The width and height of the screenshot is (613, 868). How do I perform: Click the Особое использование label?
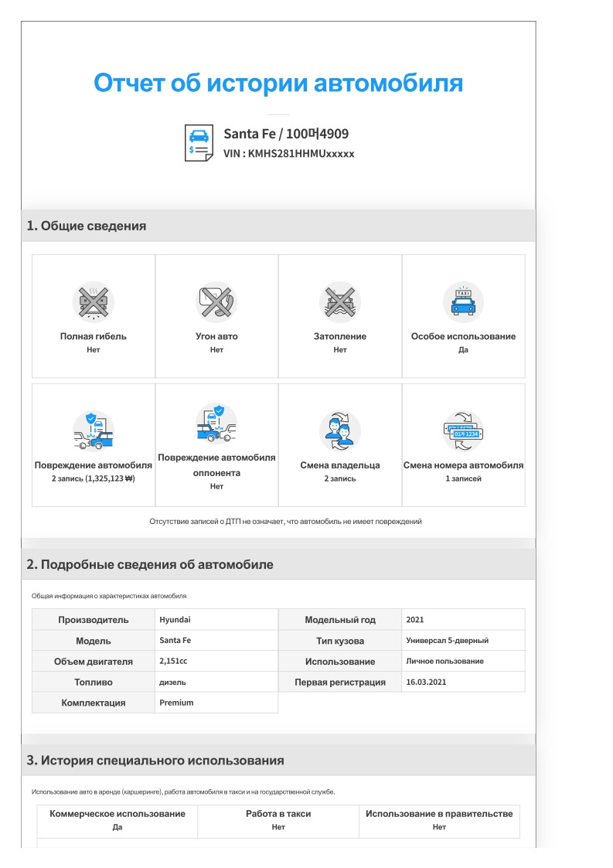pyautogui.click(x=464, y=336)
